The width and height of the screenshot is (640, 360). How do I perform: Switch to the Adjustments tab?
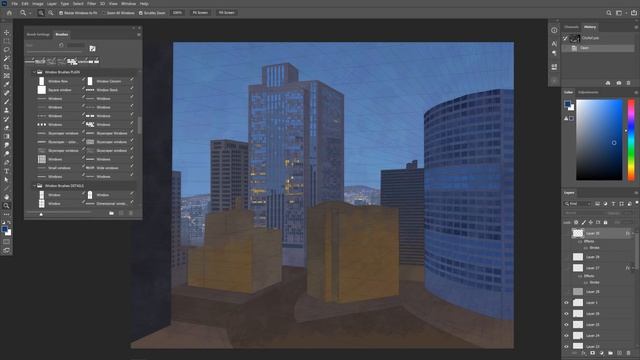(588, 92)
